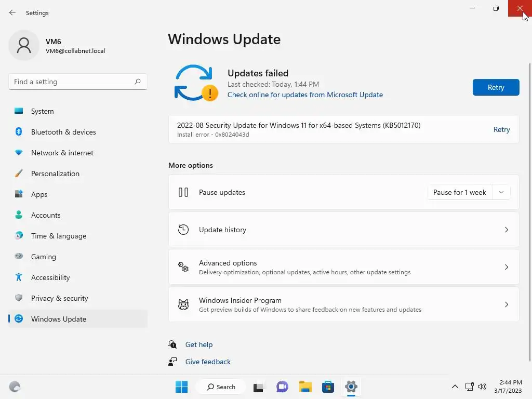Screen dimensions: 532x399
Task: Click the back arrow in Settings
Action: 12,12
